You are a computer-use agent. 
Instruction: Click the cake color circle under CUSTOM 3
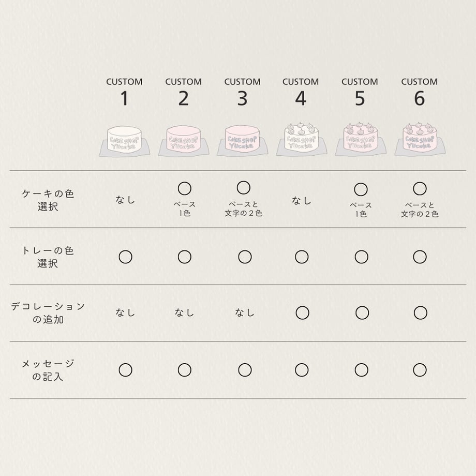point(244,188)
